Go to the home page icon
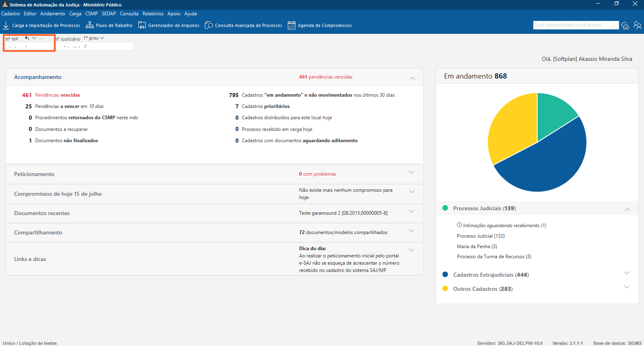Viewport: 644px width, 346px height. [625, 25]
